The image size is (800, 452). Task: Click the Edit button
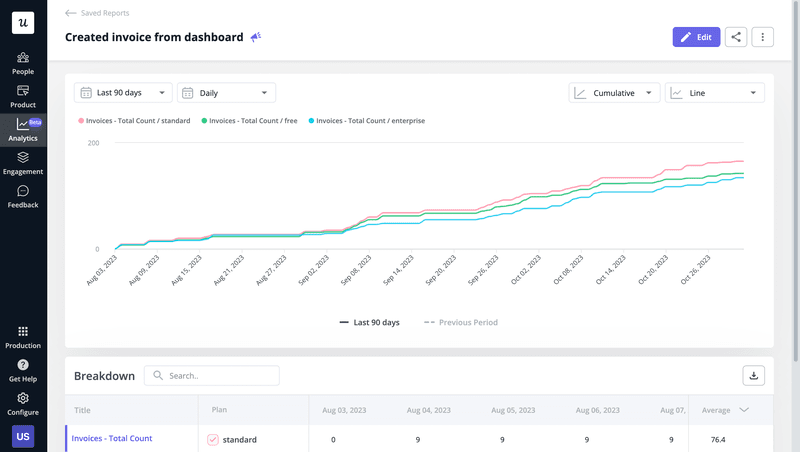click(696, 37)
